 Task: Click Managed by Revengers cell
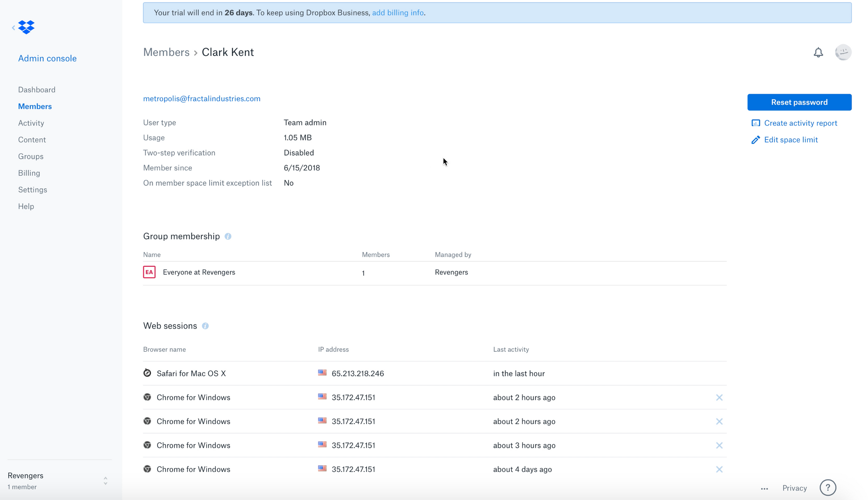(451, 272)
